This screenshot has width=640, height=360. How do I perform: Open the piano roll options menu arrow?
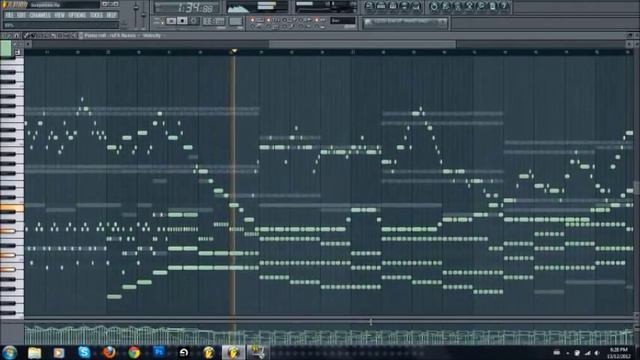tap(4, 36)
